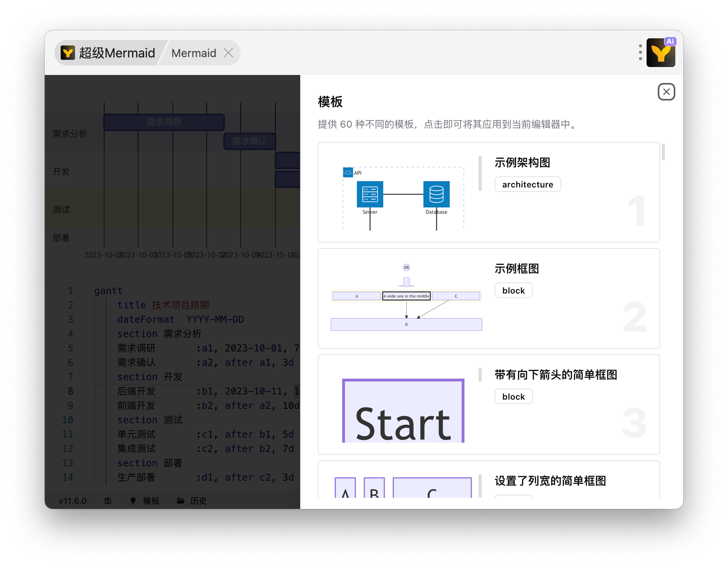Click the title 技术项目排期 code line
The image size is (728, 568).
[163, 305]
